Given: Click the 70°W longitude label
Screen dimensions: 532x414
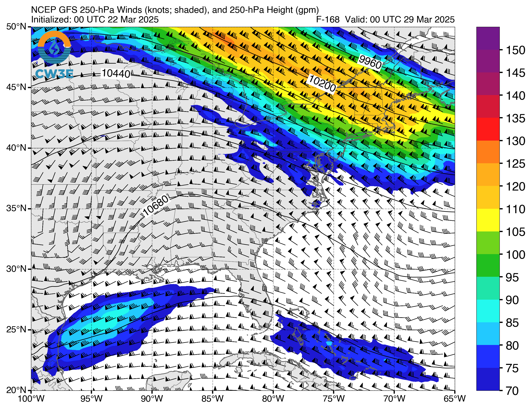Looking at the screenshot, I should click(x=394, y=399).
